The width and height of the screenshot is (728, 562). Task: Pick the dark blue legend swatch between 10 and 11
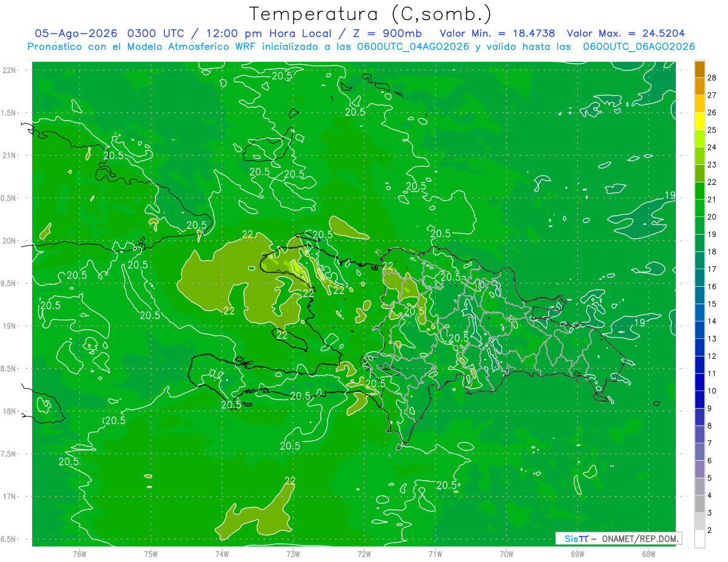coord(699,383)
